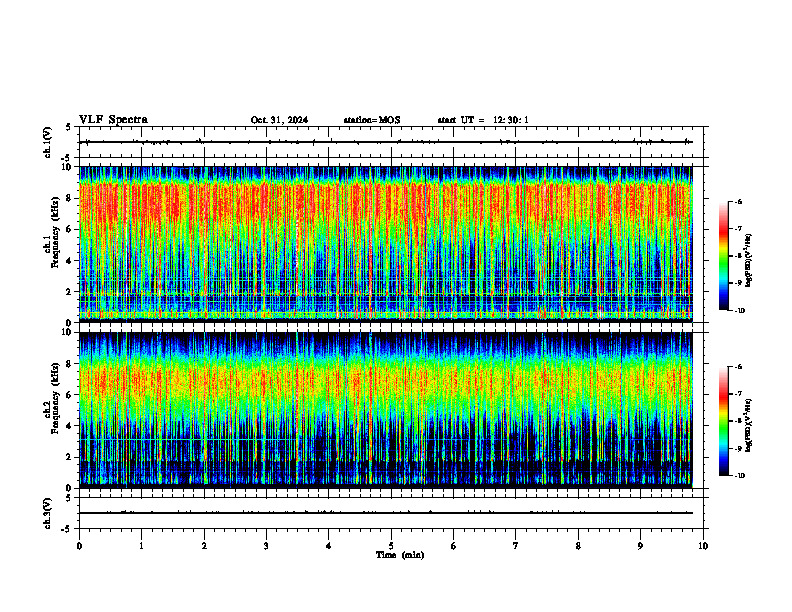The width and height of the screenshot is (792, 612).
Task: Click the ch.1 frequency tick label "6"
Action: click(70, 229)
